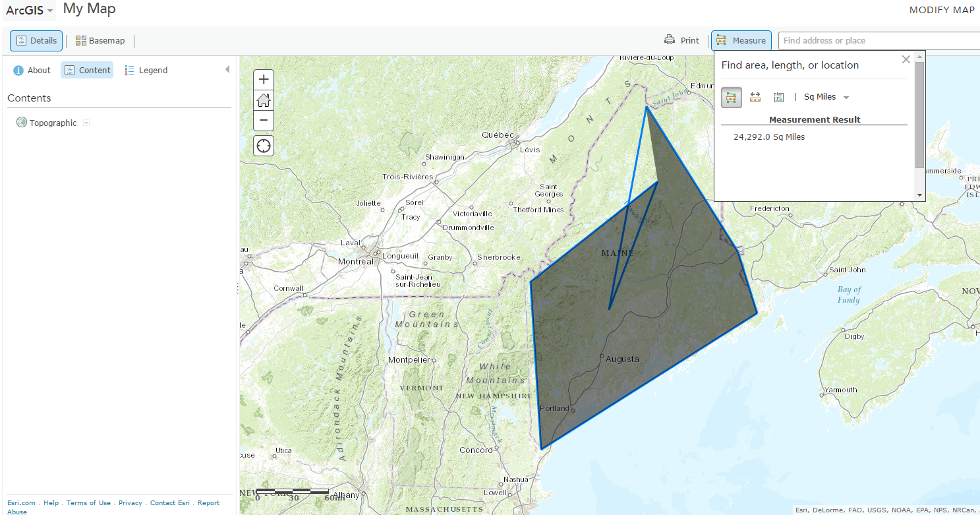Activate the Measure tool
The height and width of the screenshot is (515, 980).
coord(741,40)
